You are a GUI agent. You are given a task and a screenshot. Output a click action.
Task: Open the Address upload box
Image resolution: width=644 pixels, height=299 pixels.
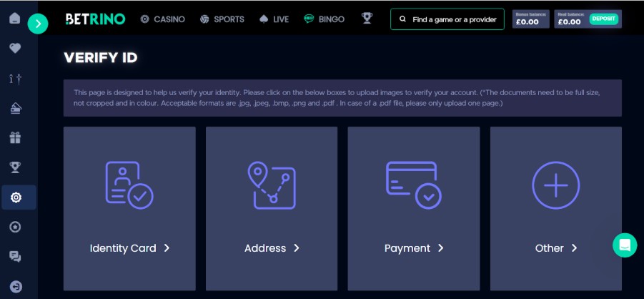point(272,209)
